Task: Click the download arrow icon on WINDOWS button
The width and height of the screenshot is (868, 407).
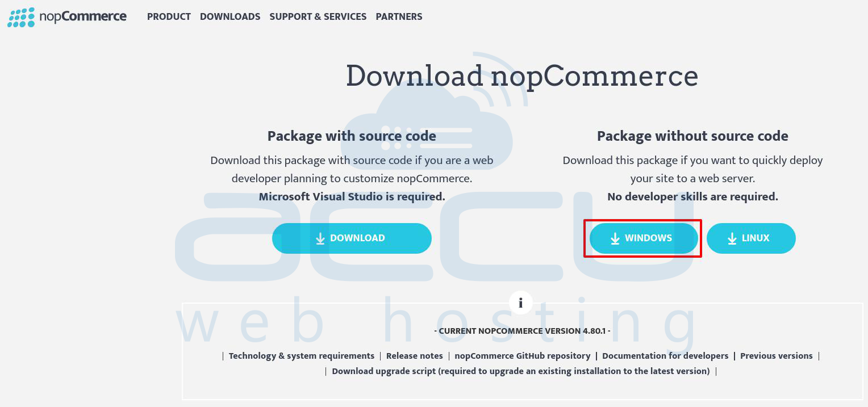Action: [x=615, y=238]
